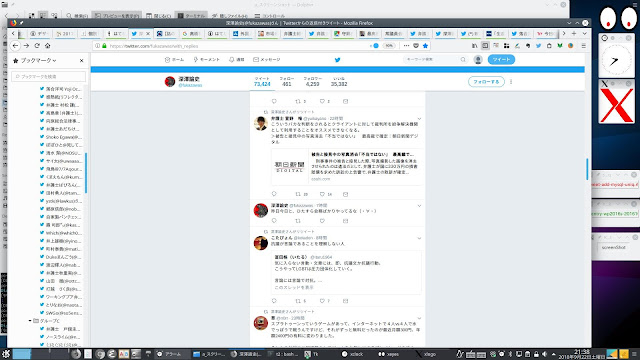Click the Twitter bird extension icon in toolbar
The height and width of the screenshot is (360, 640).
coord(538,46)
